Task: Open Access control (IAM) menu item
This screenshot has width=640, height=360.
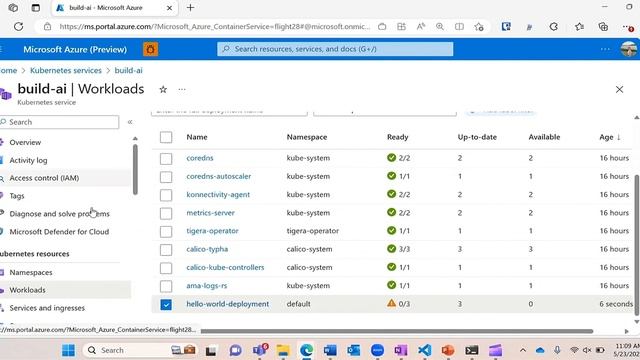Action: click(x=44, y=178)
